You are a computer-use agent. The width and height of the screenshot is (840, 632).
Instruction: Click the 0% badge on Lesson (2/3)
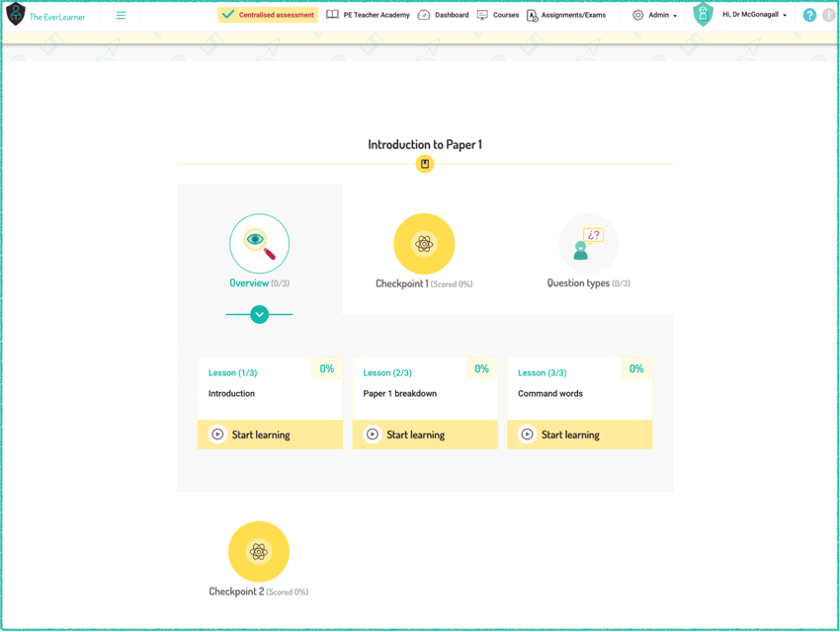(481, 368)
